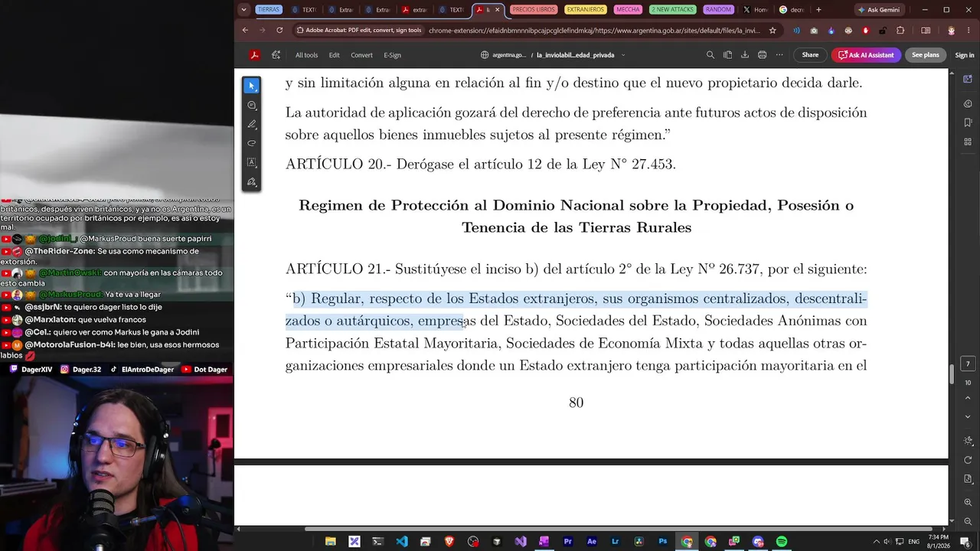Expand the tab search dropdown arrow
Viewport: 980px width, 551px height.
pos(243,10)
